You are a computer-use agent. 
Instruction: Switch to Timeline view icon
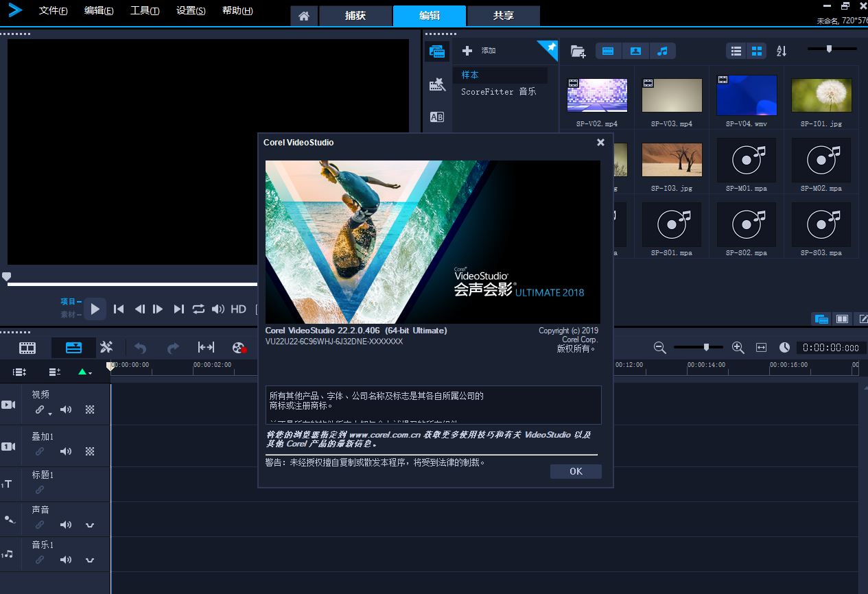[73, 348]
